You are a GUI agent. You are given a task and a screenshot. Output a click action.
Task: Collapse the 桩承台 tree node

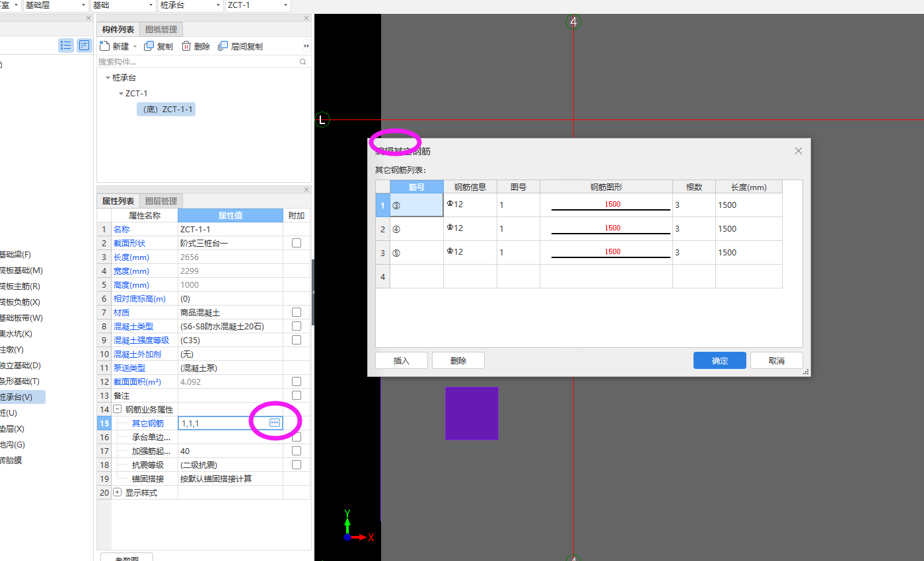pyautogui.click(x=108, y=78)
